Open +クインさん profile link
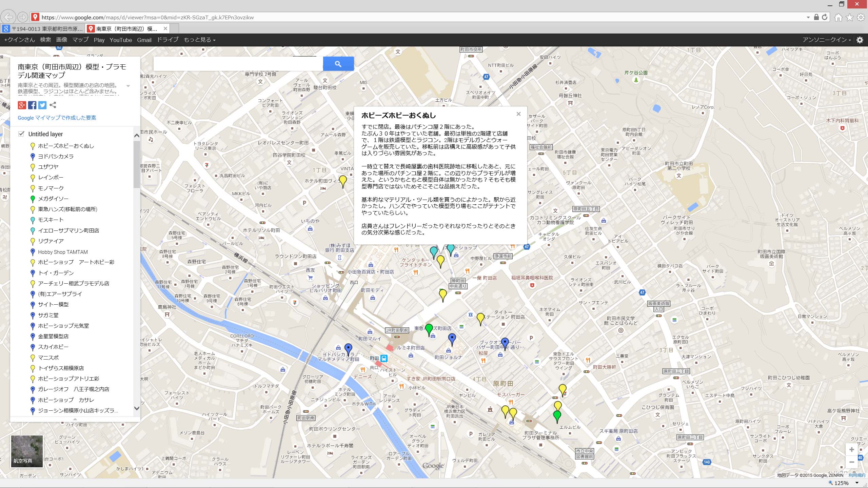Viewport: 868px width, 488px height. pos(19,40)
